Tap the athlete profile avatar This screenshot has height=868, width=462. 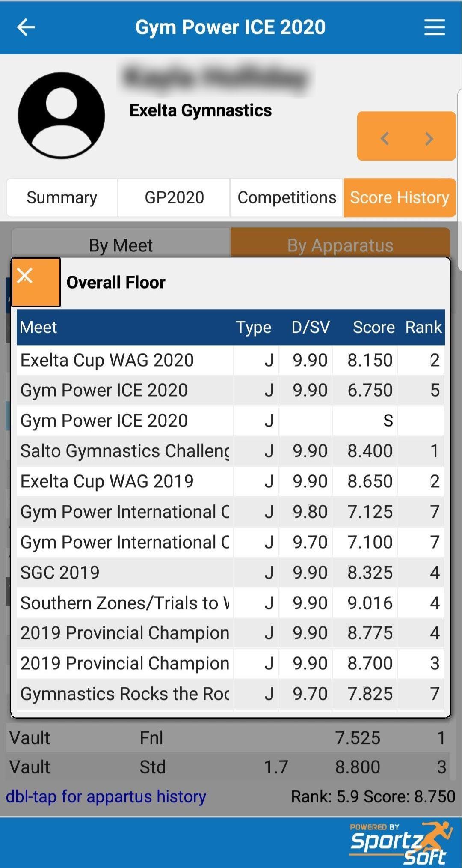(62, 115)
